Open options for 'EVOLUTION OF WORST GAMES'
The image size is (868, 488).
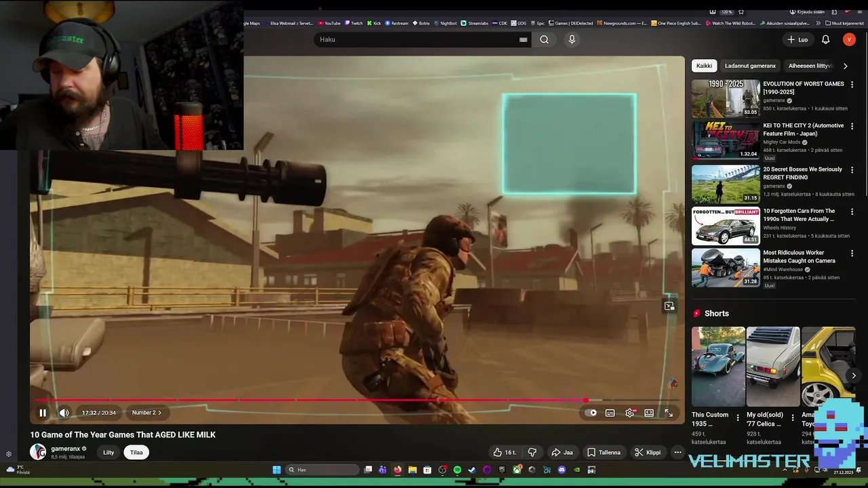(x=852, y=85)
